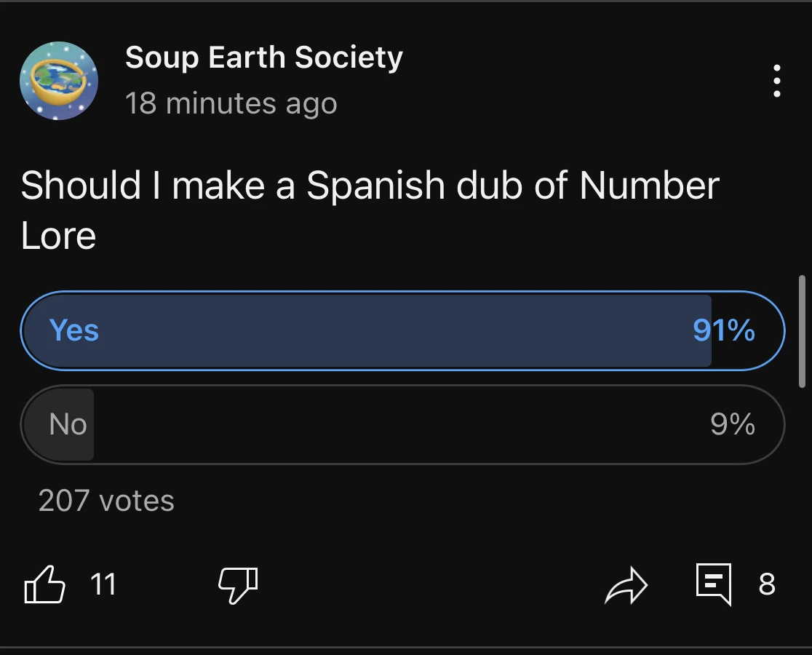
Task: Click the Yes option progress bar fill
Action: [364, 330]
